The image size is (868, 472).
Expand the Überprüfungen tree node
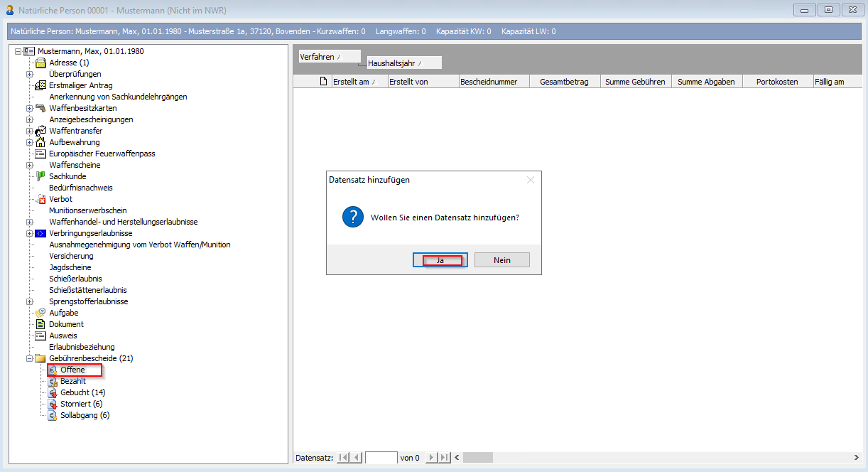[x=29, y=74]
